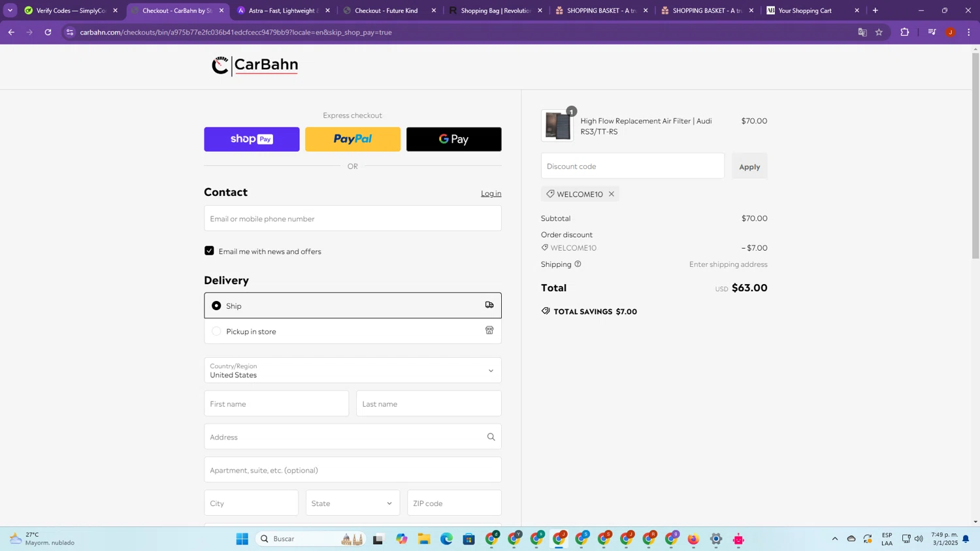
Task: Pay with Shop Pay express checkout
Action: click(252, 139)
